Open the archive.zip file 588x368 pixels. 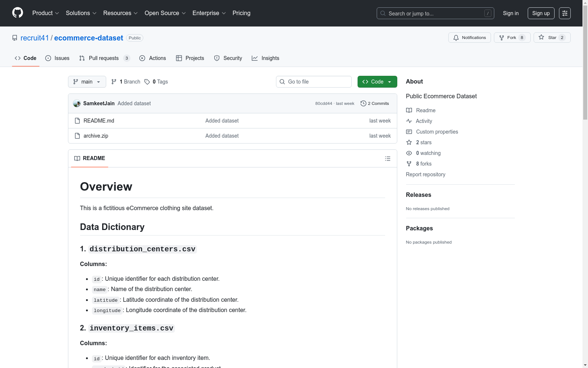[96, 136]
